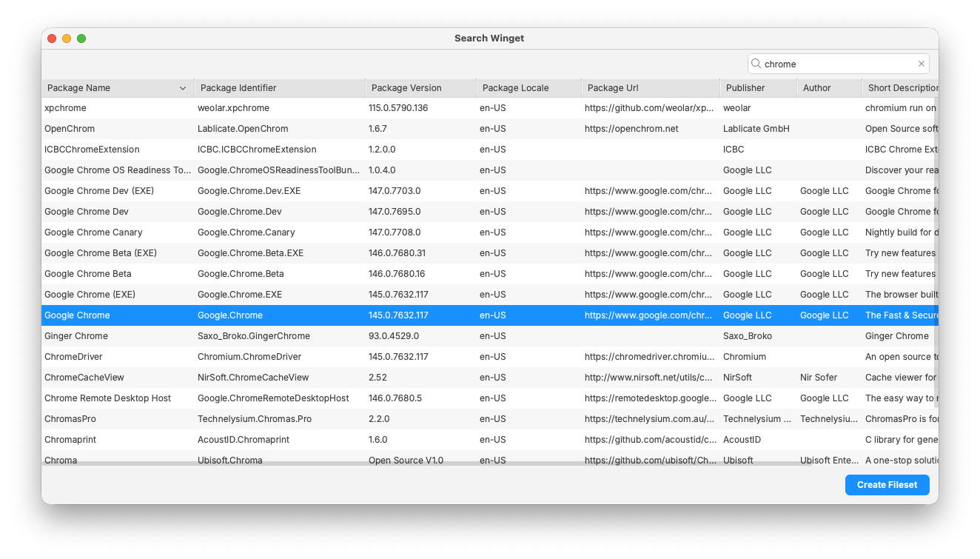Screen dimensions: 980x559
Task: Click the Google.Chrome.Beta identifier cell
Action: pos(241,274)
